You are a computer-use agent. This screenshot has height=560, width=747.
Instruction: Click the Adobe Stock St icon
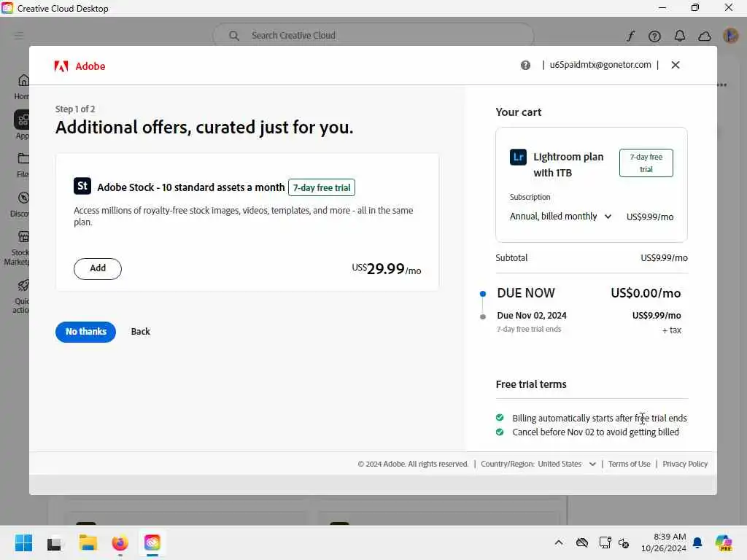(x=82, y=186)
